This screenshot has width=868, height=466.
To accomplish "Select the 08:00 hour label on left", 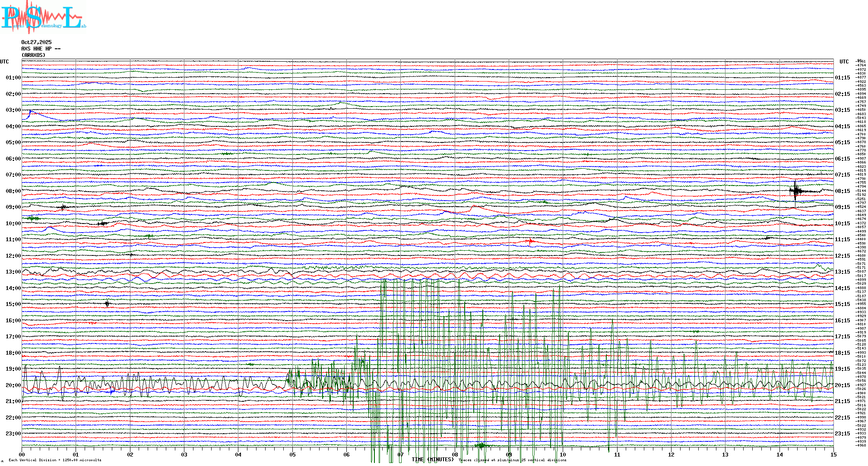I will 13,191.
